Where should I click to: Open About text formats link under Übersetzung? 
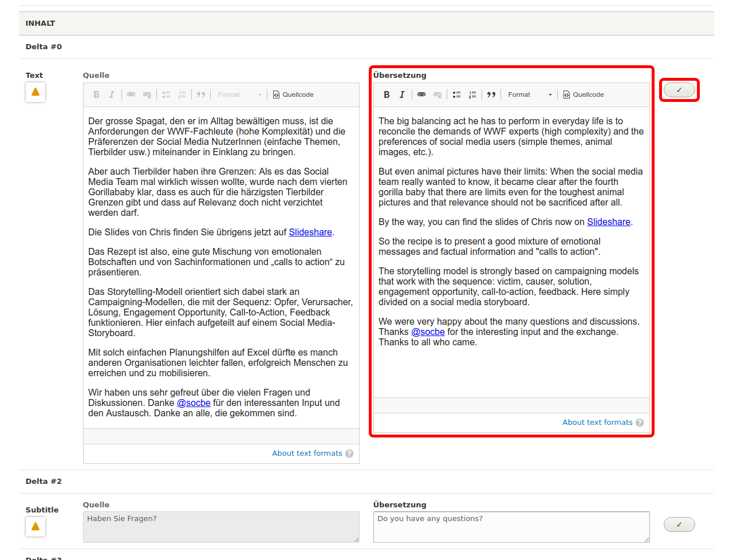click(x=597, y=422)
